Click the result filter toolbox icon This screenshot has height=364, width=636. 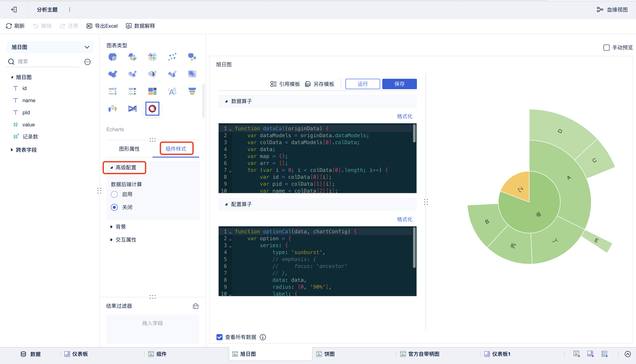point(195,306)
